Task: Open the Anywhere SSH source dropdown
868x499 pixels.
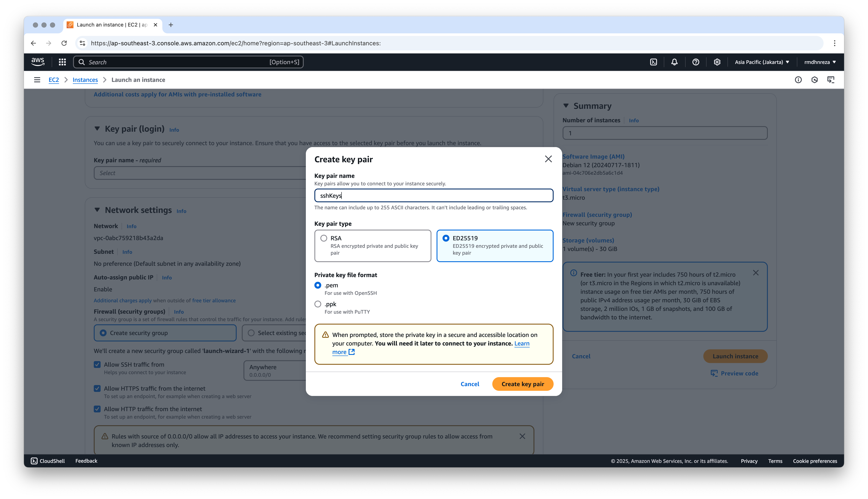Action: point(275,371)
